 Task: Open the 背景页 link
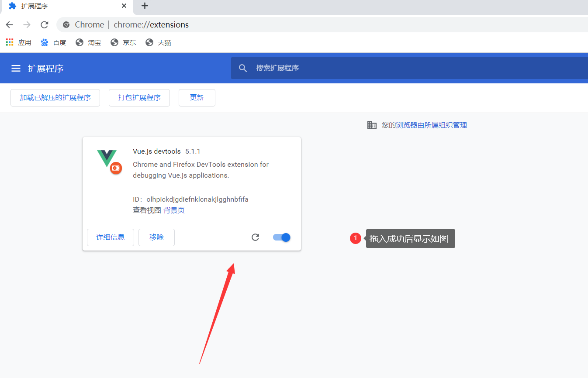point(174,210)
